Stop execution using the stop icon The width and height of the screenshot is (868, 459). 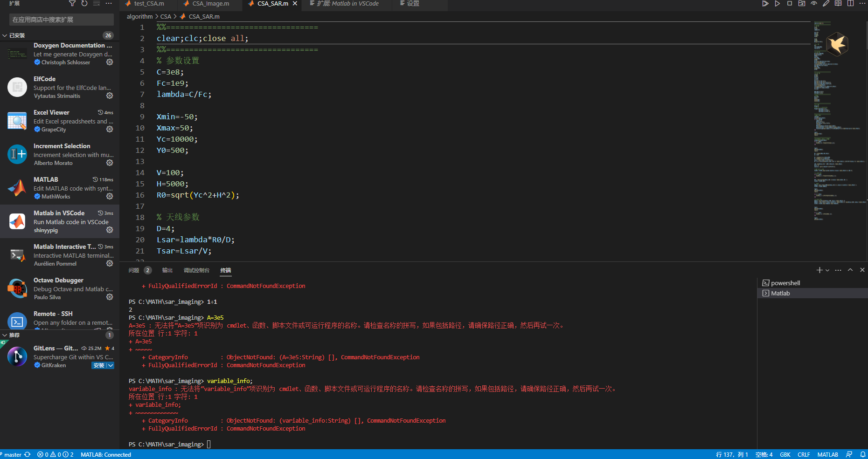789,3
